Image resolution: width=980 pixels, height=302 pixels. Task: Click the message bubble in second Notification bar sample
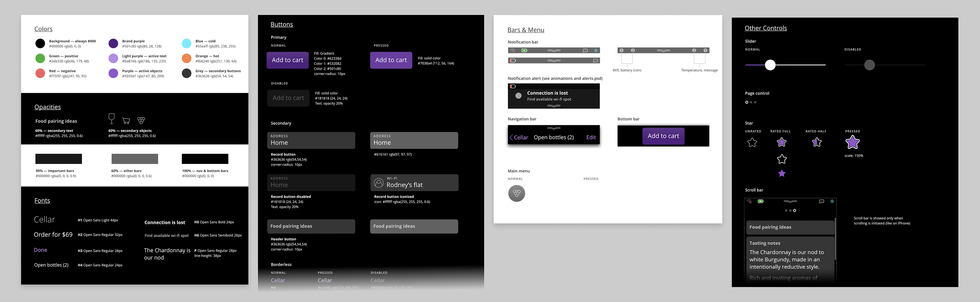[x=595, y=60]
